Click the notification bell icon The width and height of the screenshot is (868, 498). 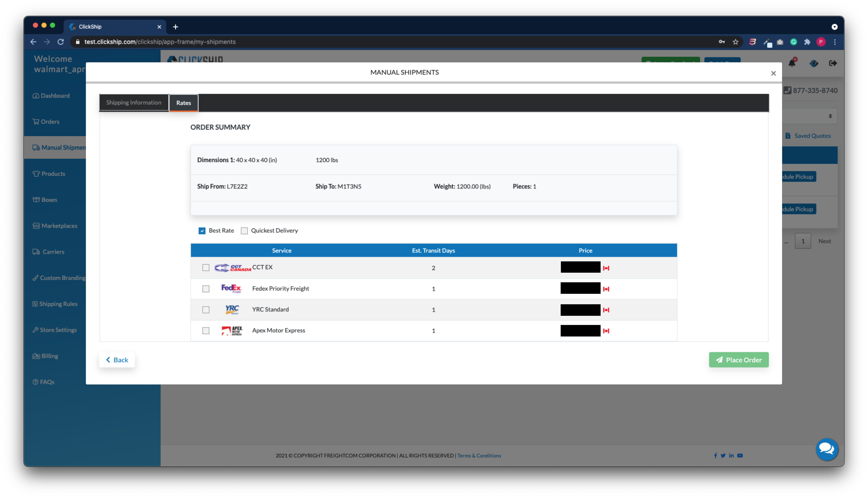tap(792, 63)
